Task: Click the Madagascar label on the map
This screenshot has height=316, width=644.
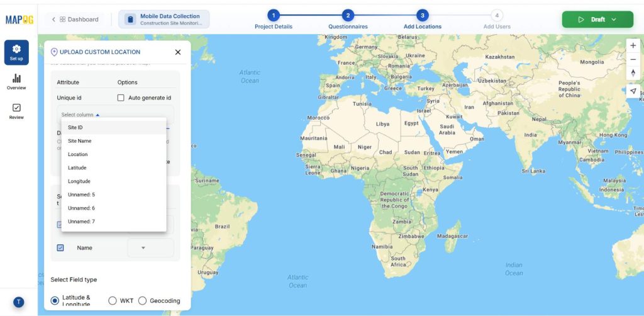Action: click(452, 236)
